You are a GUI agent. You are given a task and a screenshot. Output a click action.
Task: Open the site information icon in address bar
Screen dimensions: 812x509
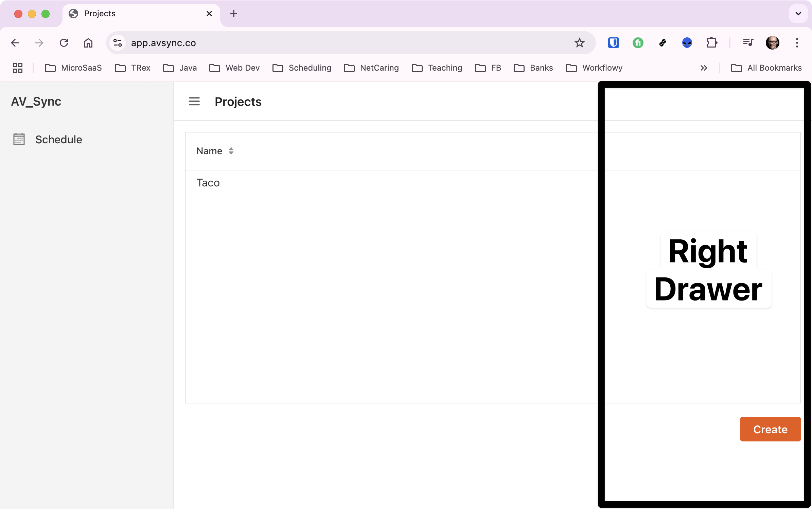tap(118, 43)
